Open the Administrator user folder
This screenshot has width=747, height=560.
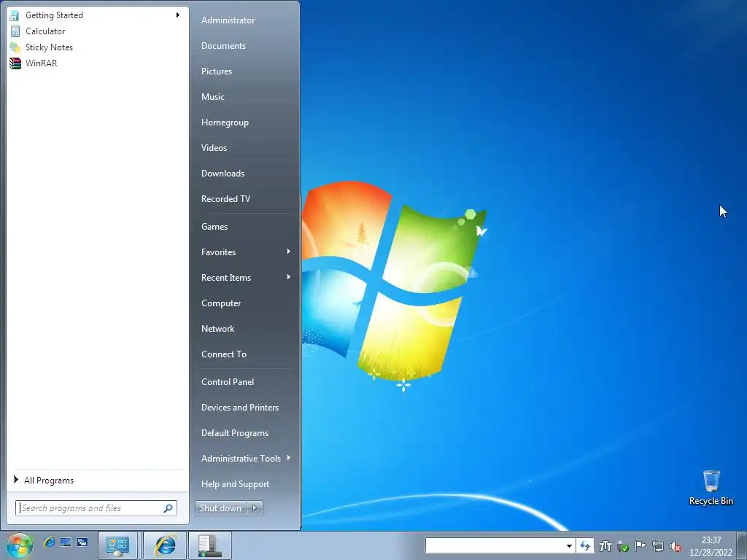[x=228, y=20]
